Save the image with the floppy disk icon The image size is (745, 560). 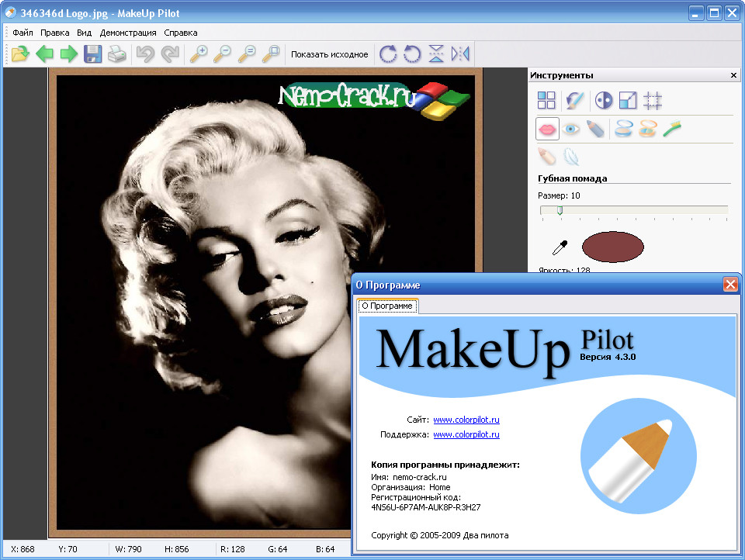click(x=92, y=54)
